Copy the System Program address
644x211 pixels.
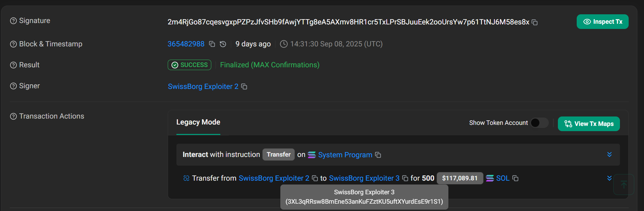378,155
